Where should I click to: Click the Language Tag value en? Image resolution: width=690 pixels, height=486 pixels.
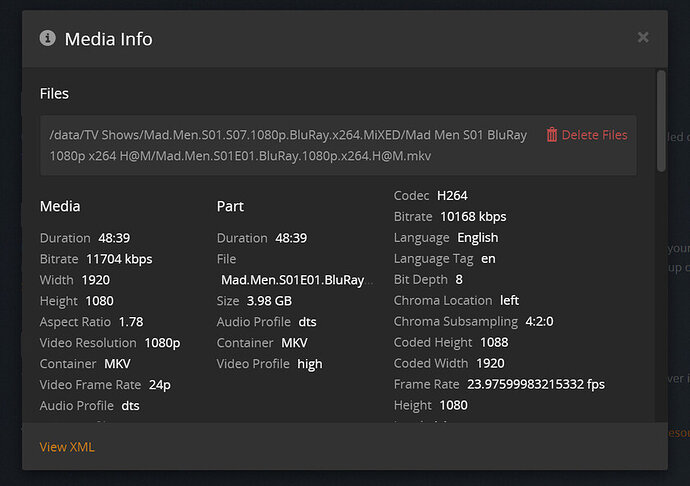tap(488, 259)
